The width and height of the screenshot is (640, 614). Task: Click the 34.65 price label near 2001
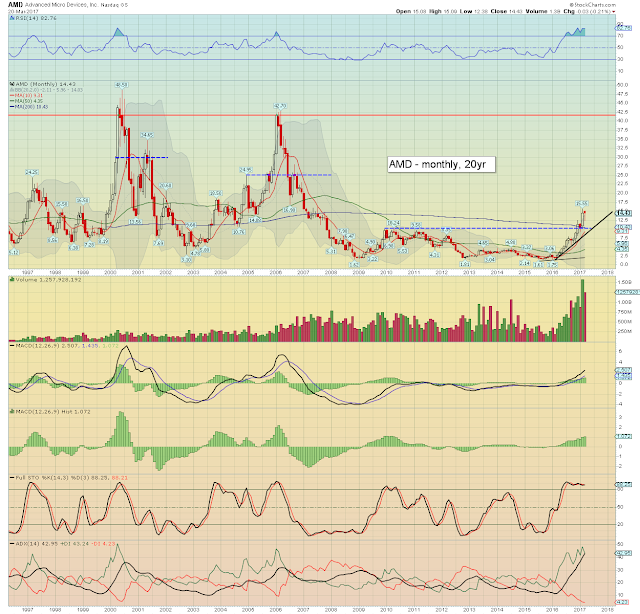click(147, 135)
